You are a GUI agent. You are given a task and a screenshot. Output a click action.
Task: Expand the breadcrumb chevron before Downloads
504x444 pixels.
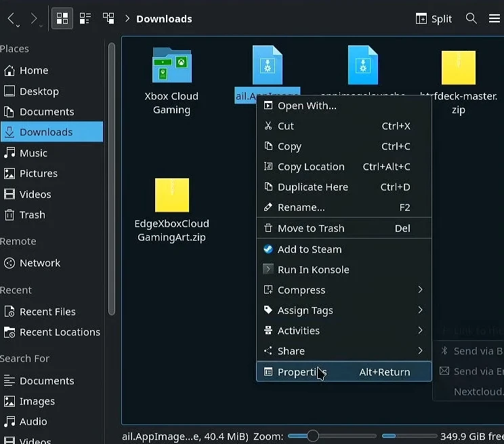(127, 19)
